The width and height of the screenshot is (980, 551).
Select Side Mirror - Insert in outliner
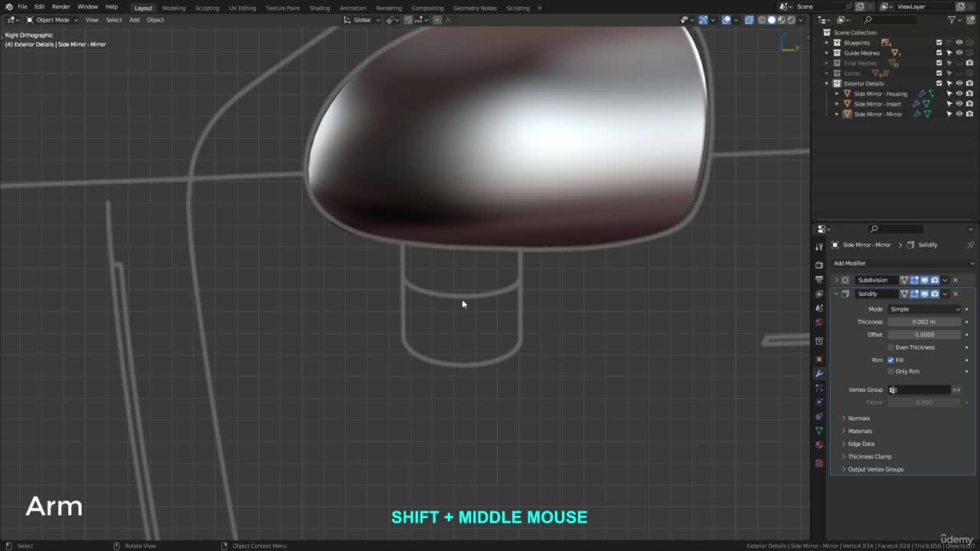[877, 104]
